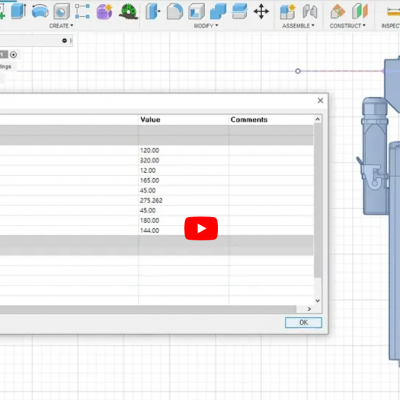The width and height of the screenshot is (400, 400).
Task: Select the Fillet tool
Action: pyautogui.click(x=175, y=11)
